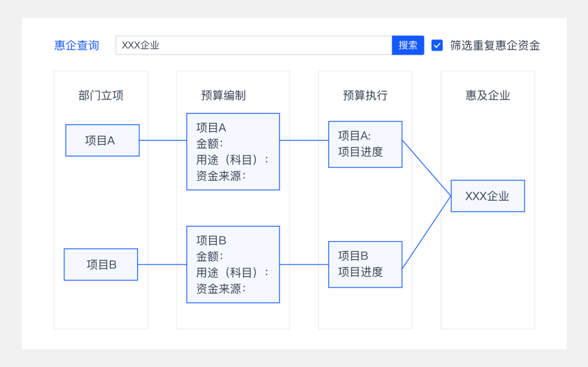
Task: Select the 项目B box under 部门立项
Action: (101, 264)
